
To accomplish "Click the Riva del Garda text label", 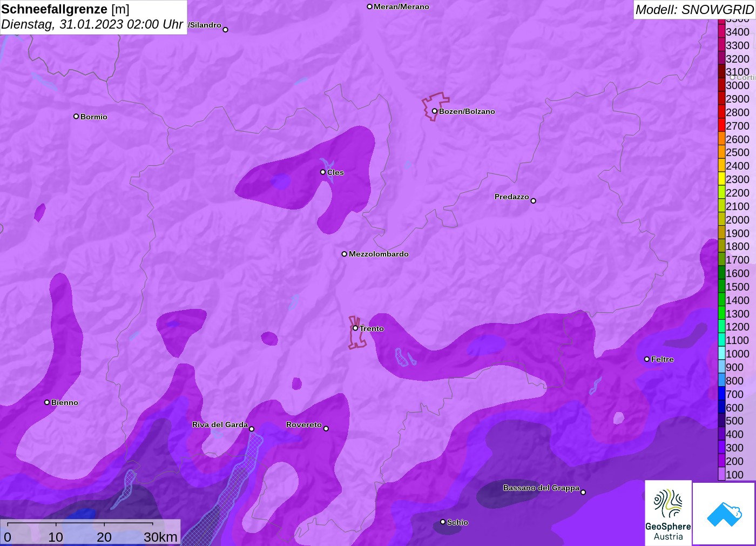I will pyautogui.click(x=220, y=424).
